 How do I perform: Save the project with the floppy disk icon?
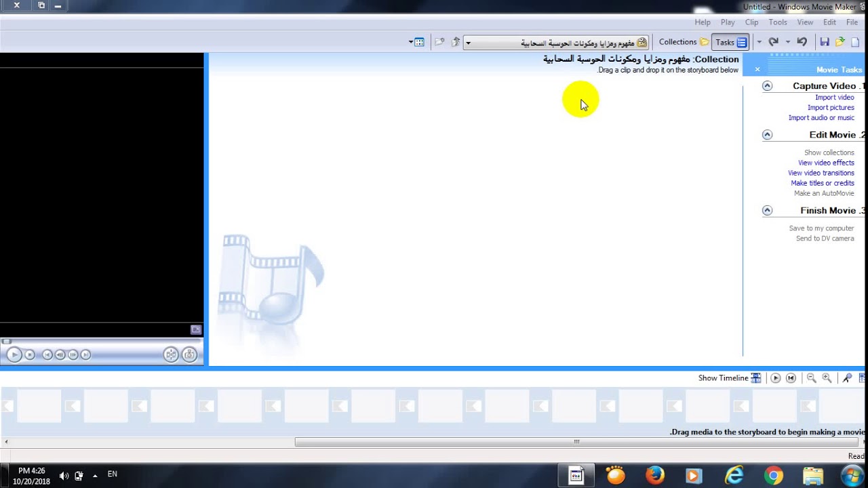(x=825, y=42)
